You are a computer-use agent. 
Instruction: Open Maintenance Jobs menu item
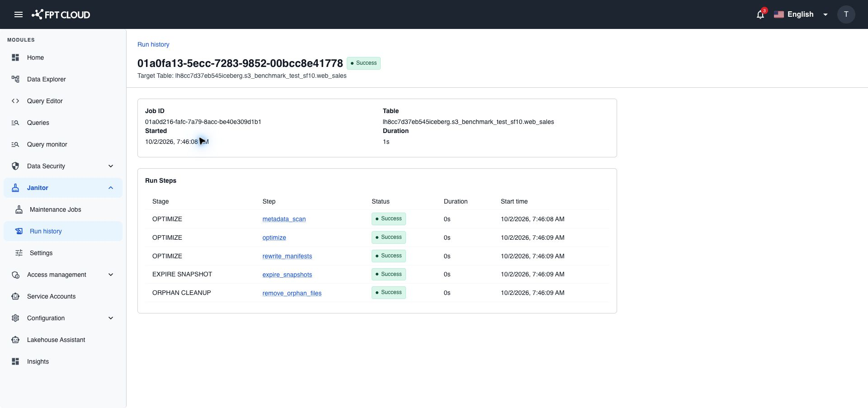[63, 209]
